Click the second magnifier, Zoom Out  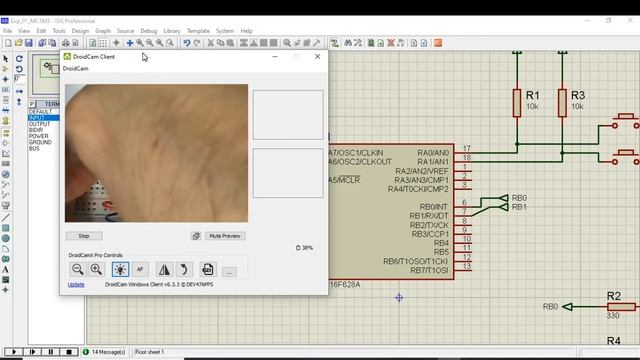150,43
